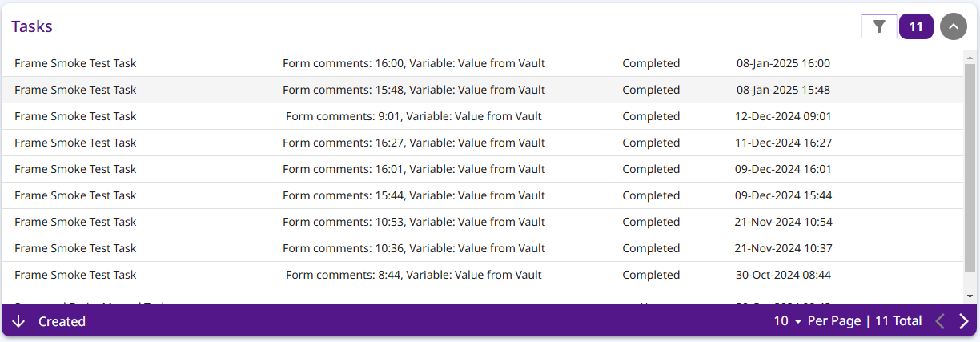Reverse sort using the down arrow icon
This screenshot has height=342, width=980.
pyautogui.click(x=19, y=321)
